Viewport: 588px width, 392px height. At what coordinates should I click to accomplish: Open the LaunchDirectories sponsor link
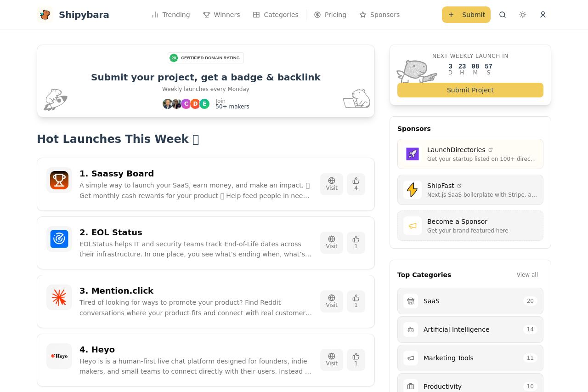470,154
